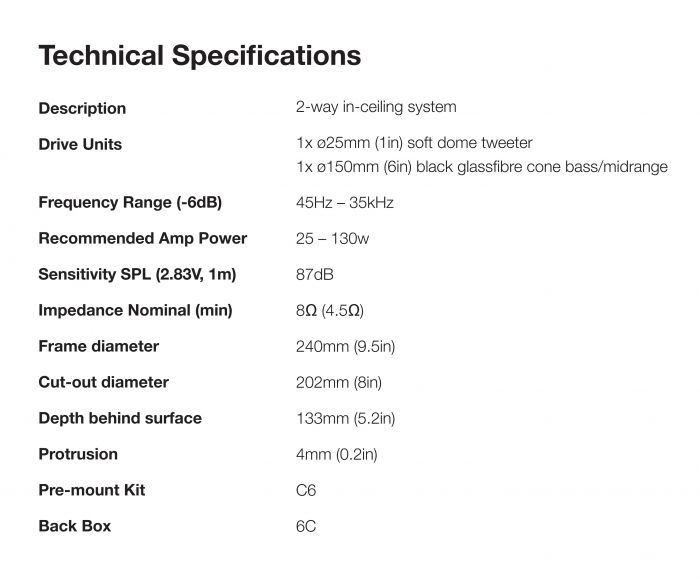Click the Description row label
This screenshot has height=584, width=700.
(82, 108)
